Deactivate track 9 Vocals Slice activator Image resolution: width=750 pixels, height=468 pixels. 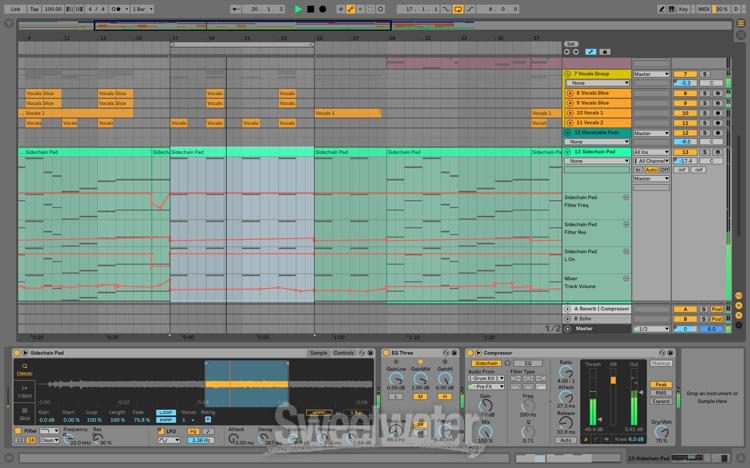(x=685, y=103)
